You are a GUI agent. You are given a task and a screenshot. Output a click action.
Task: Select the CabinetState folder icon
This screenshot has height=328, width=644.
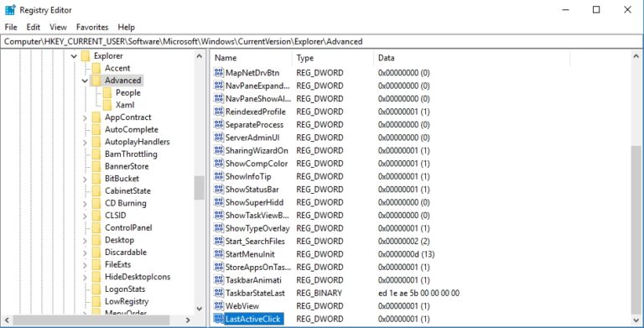96,191
